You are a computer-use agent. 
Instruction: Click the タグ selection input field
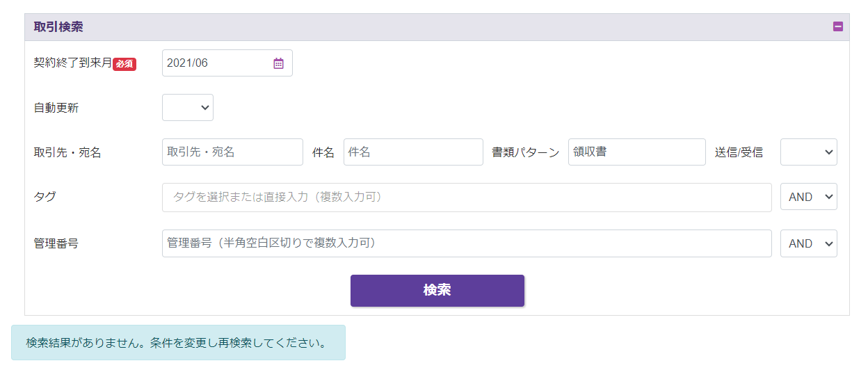point(467,198)
